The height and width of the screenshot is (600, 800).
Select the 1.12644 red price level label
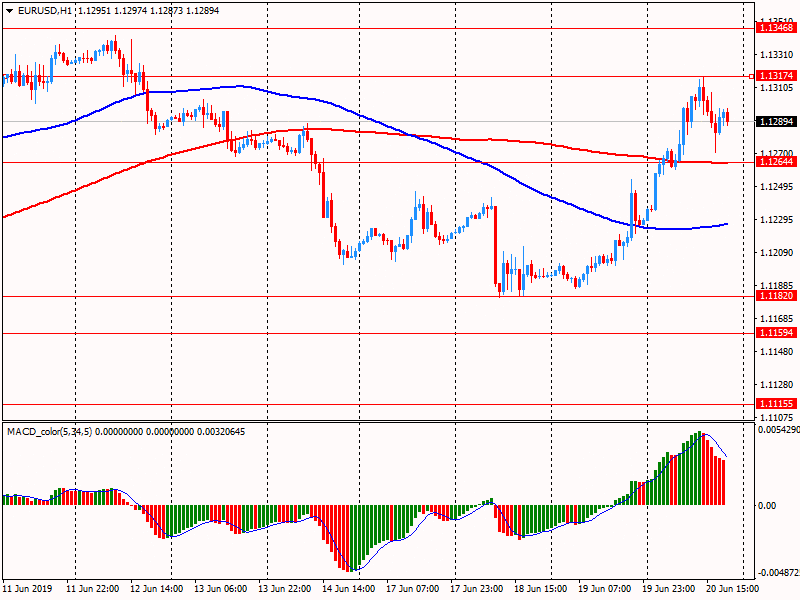click(x=776, y=162)
